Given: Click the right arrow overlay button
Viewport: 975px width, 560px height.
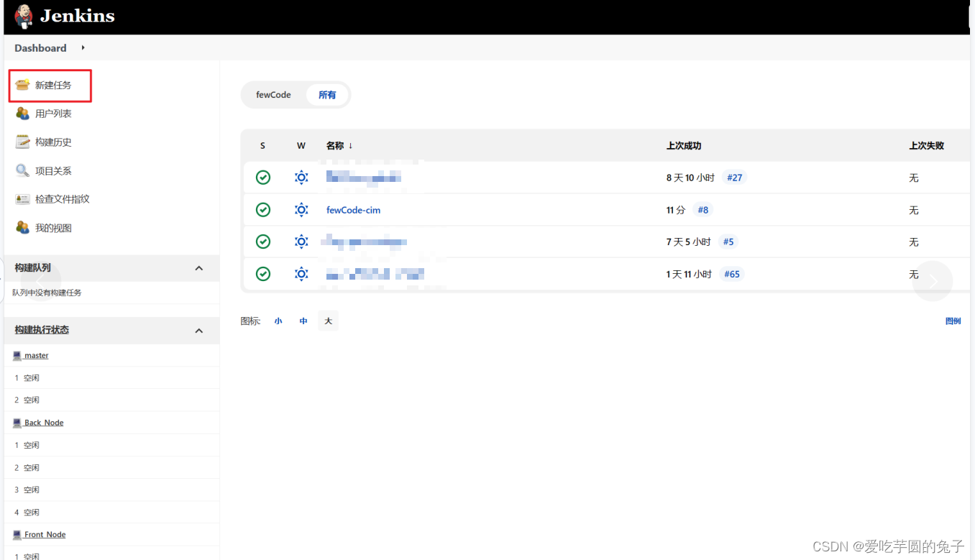Looking at the screenshot, I should point(933,282).
